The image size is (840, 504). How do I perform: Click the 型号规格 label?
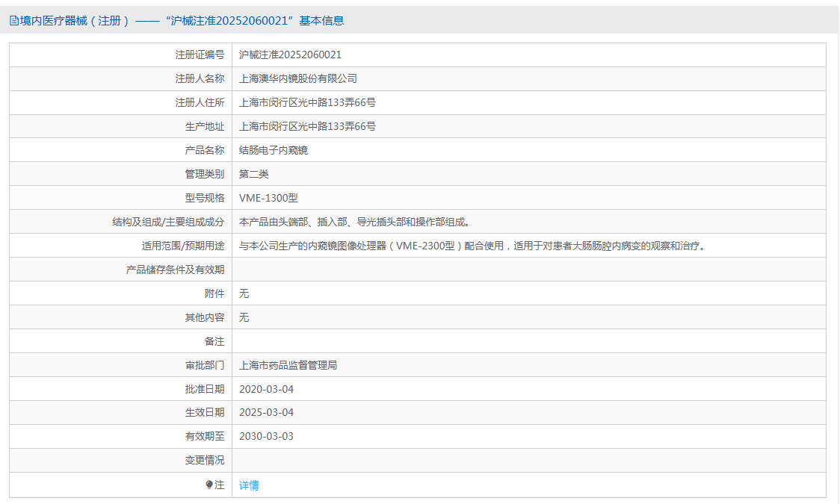[x=205, y=198]
